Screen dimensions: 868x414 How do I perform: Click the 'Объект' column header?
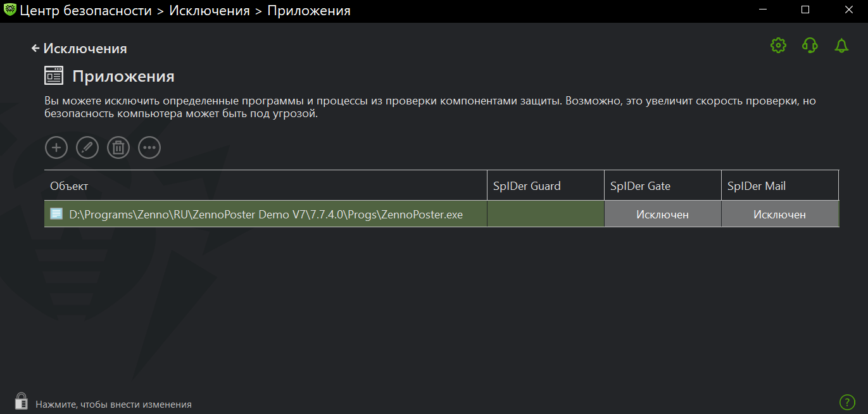(70, 186)
